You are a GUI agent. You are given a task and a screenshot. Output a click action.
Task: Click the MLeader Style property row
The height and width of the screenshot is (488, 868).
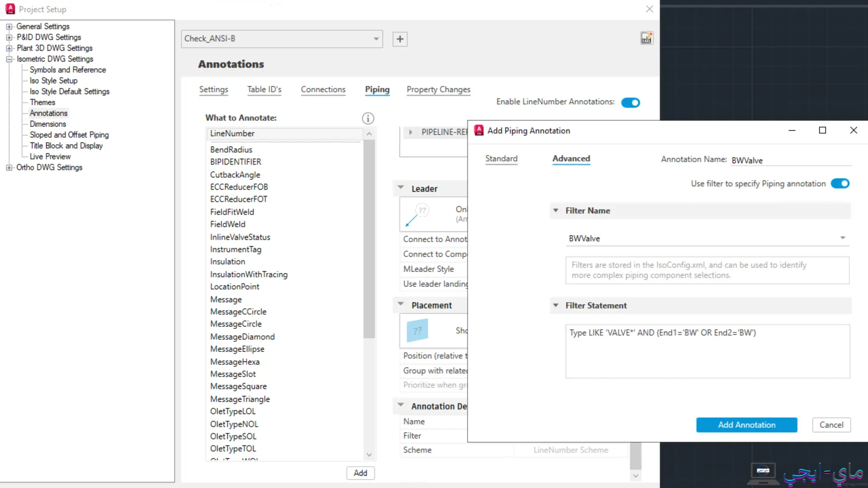pyautogui.click(x=434, y=269)
